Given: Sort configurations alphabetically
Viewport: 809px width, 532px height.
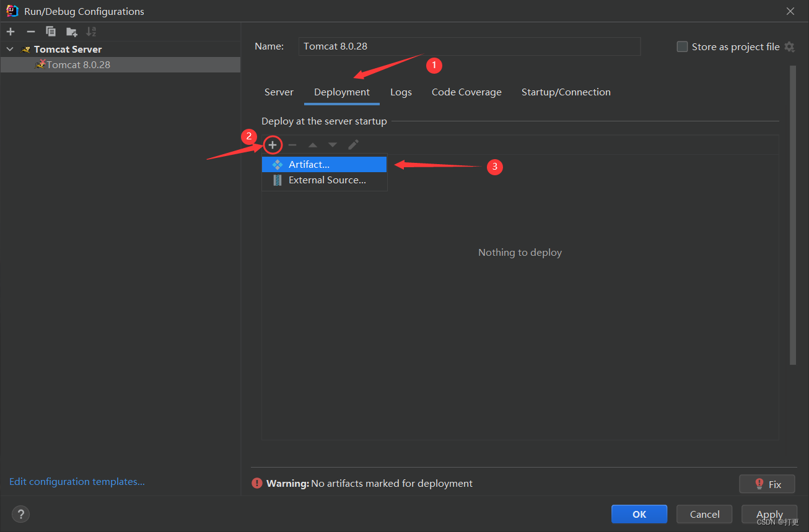Looking at the screenshot, I should pyautogui.click(x=92, y=32).
